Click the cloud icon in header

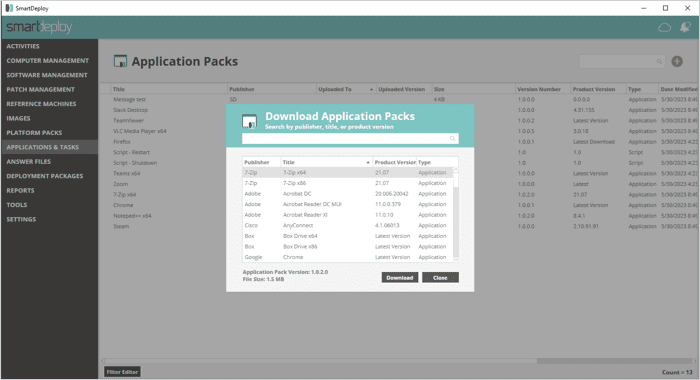coord(664,28)
